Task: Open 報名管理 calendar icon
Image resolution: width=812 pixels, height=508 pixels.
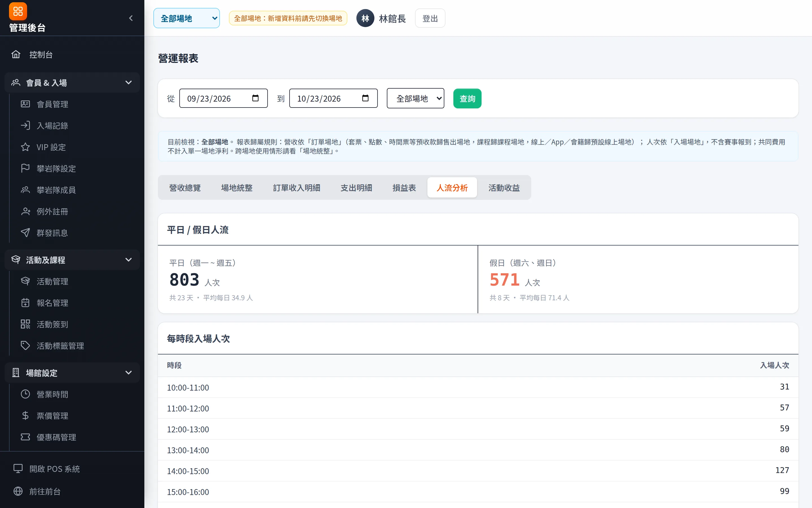Action: tap(25, 303)
